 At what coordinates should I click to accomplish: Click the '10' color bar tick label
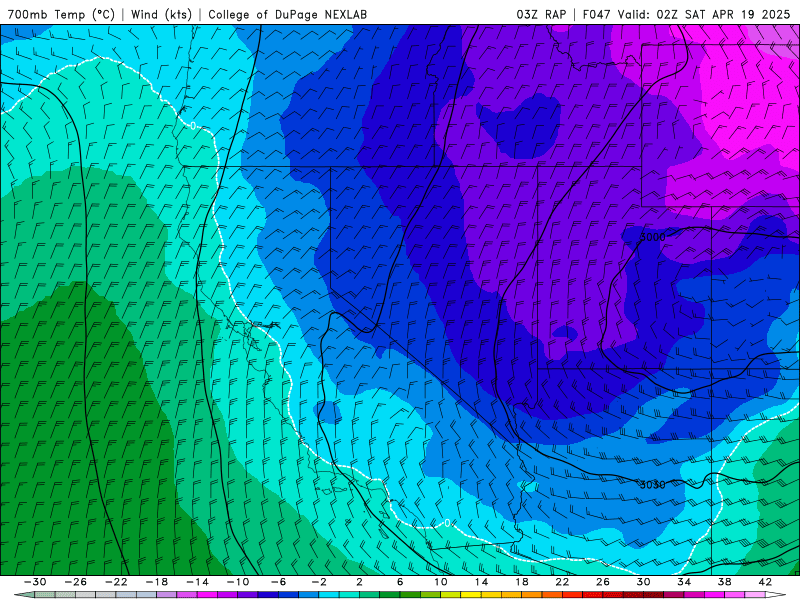coord(441,582)
